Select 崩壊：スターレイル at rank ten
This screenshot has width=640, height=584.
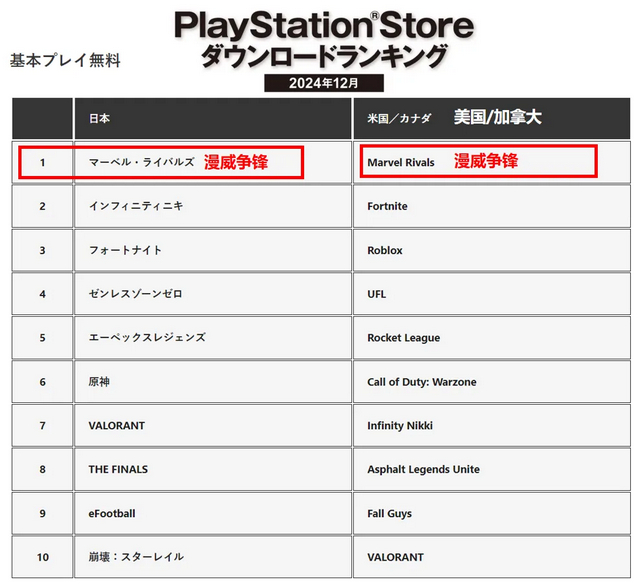pos(136,557)
